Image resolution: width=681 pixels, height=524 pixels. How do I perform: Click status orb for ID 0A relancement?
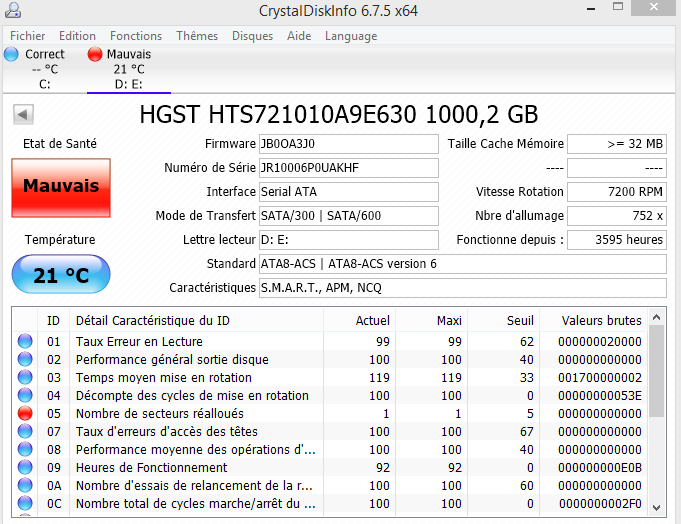click(x=25, y=485)
